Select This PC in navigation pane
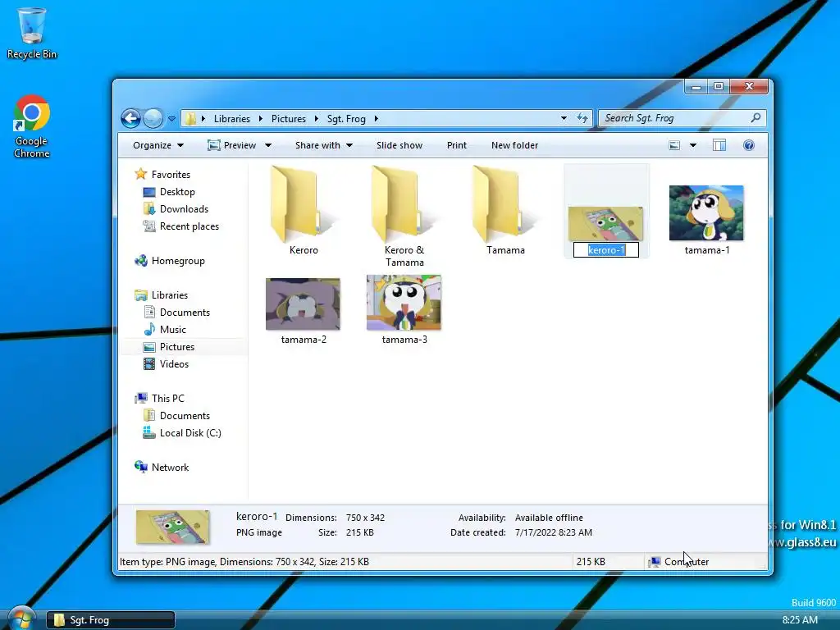 [167, 399]
